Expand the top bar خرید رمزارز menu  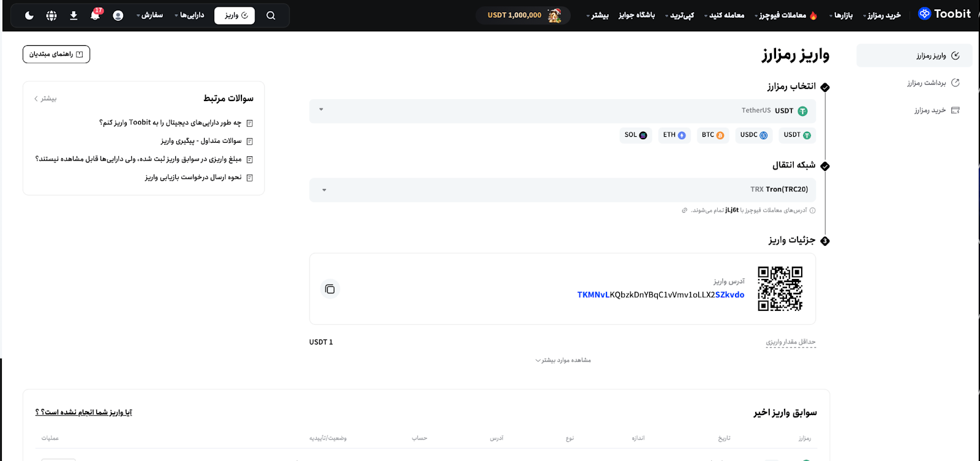(882, 15)
